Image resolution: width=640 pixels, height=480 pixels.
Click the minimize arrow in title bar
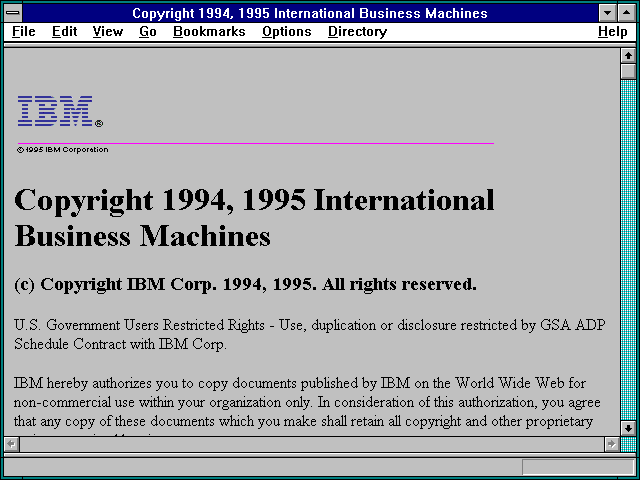(607, 13)
